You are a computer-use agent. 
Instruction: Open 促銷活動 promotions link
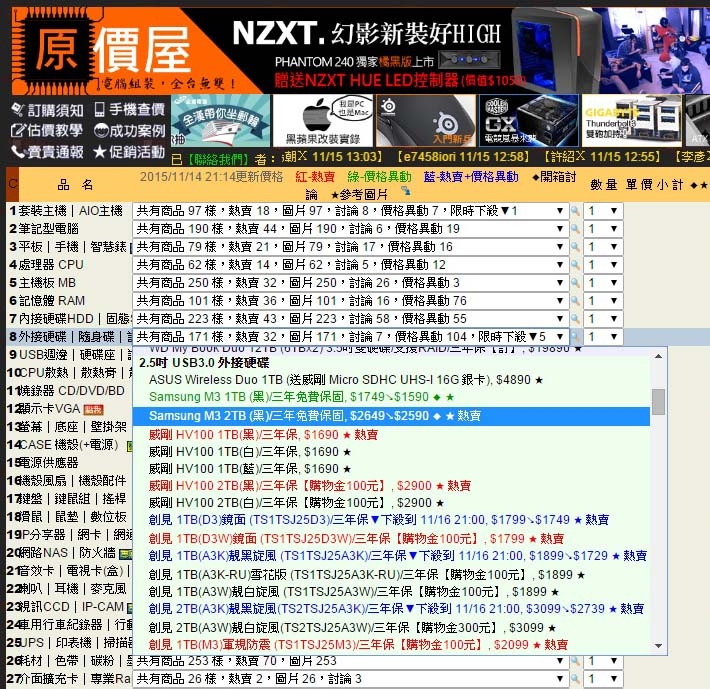pos(130,152)
